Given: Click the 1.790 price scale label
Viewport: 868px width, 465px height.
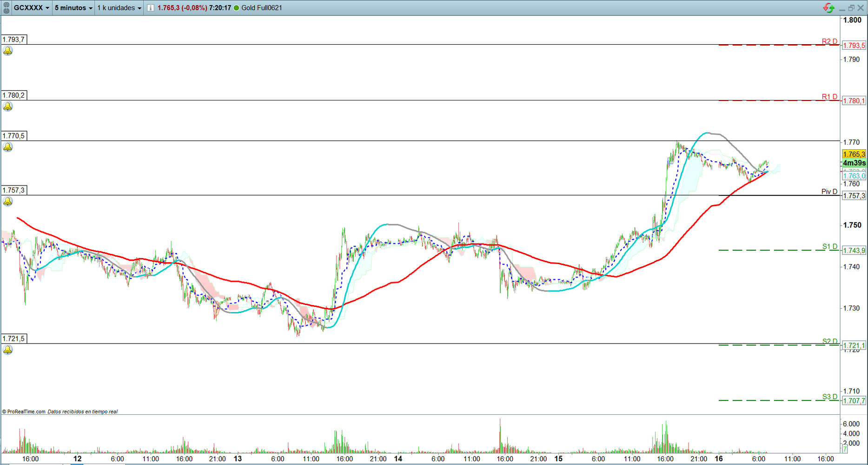Looking at the screenshot, I should [x=852, y=60].
